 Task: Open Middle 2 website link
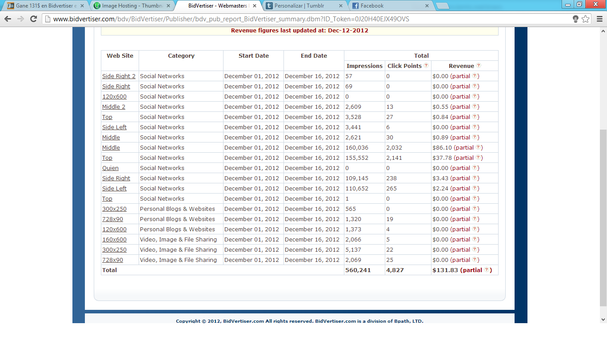114,107
